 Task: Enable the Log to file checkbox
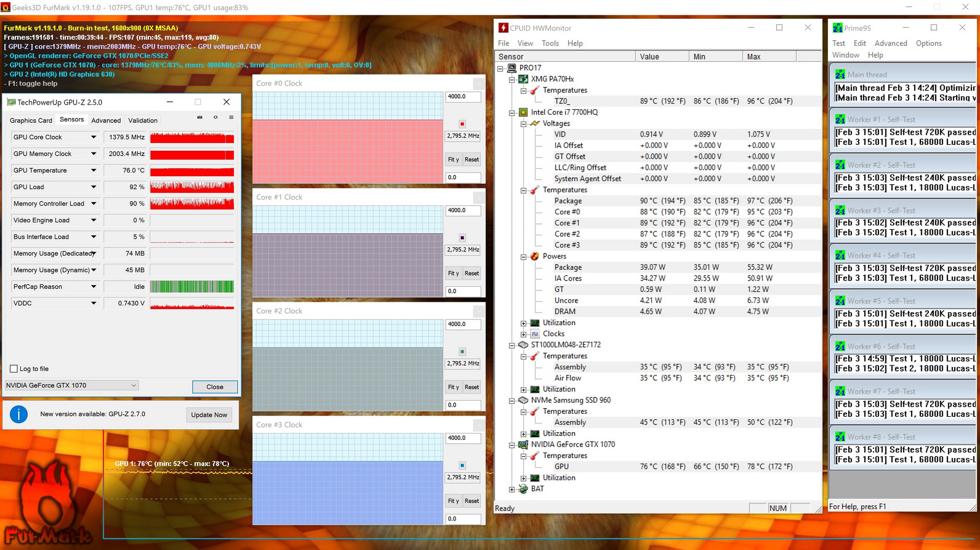tap(14, 369)
